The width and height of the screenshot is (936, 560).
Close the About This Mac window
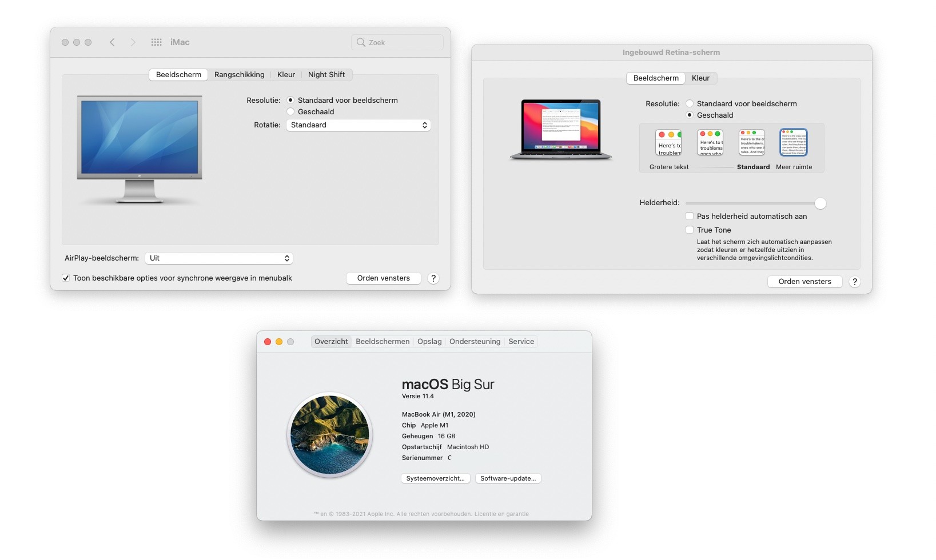point(268,342)
